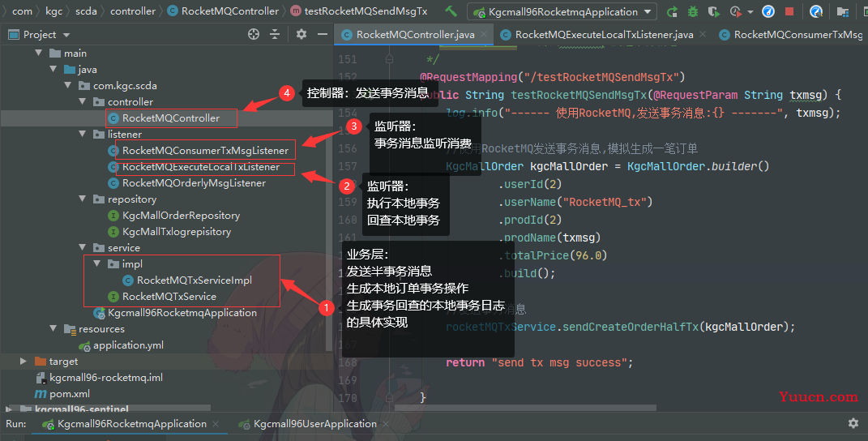Switch to Kgcmall96RocketmqApplication Run tab
The image size is (868, 441).
(x=132, y=424)
